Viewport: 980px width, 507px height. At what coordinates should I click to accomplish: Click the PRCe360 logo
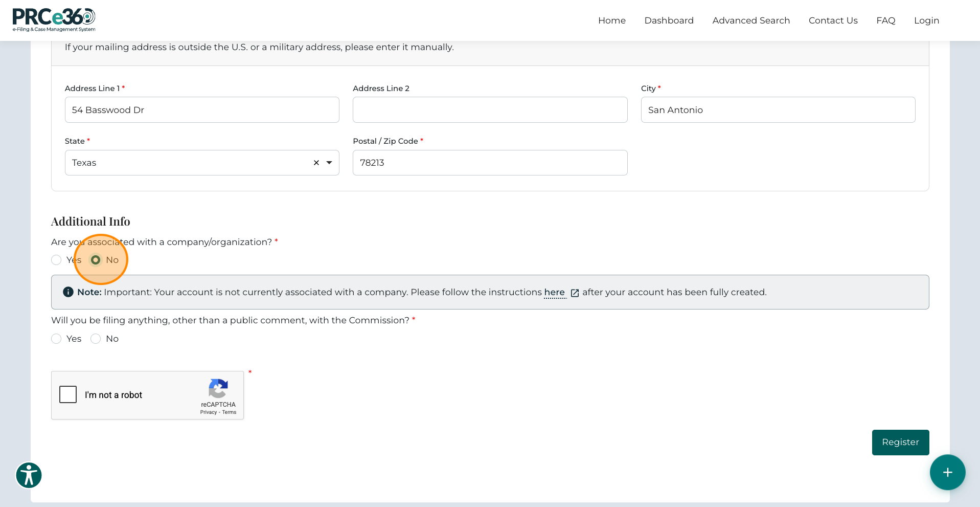53,19
